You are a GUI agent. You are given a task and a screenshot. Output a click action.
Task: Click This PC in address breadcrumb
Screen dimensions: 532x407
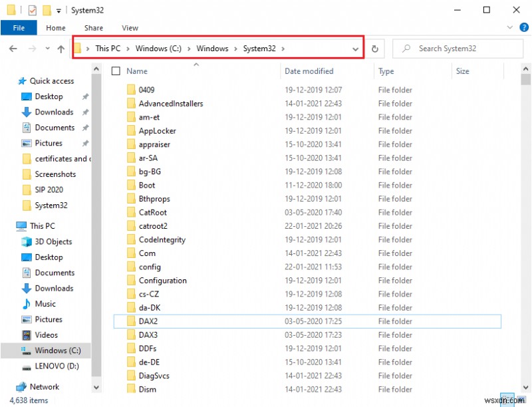tap(108, 49)
